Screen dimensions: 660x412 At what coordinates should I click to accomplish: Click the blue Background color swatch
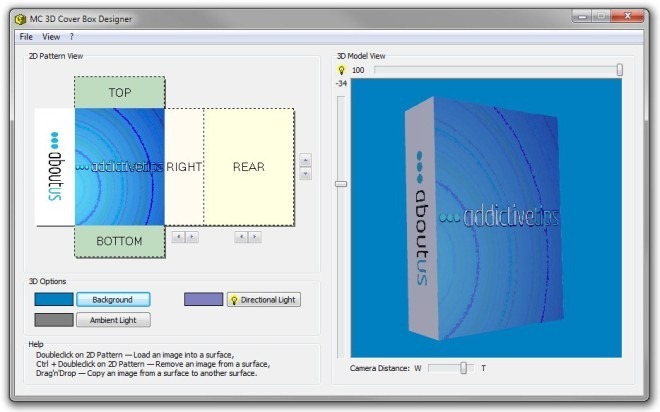click(x=54, y=299)
